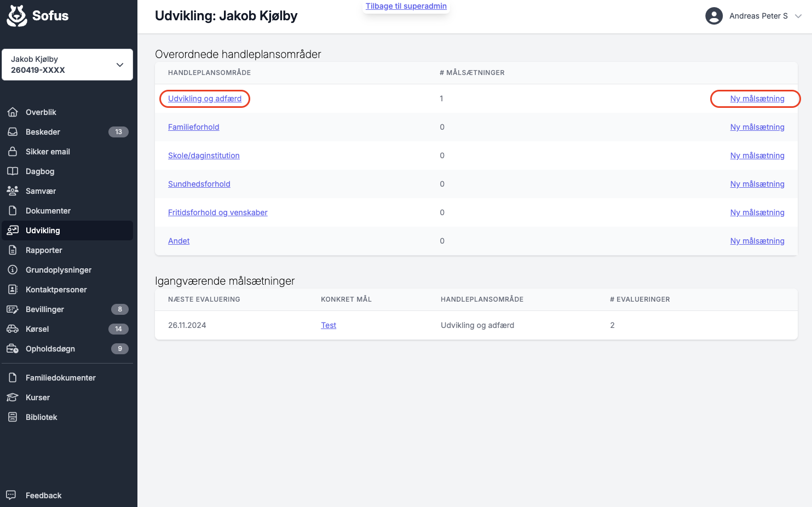Screen dimensions: 812x507
Task: Select Bevillinger in the sidebar
Action: pyautogui.click(x=45, y=309)
